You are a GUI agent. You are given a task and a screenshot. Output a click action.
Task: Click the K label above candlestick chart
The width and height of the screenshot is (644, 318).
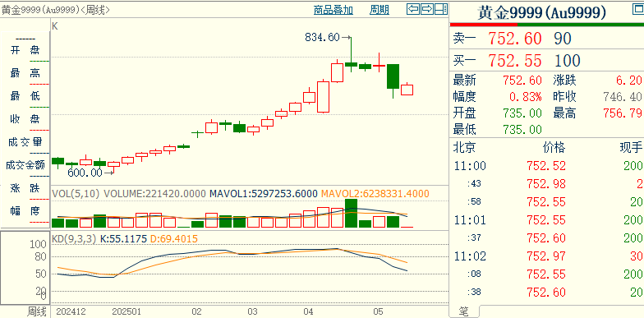click(54, 26)
